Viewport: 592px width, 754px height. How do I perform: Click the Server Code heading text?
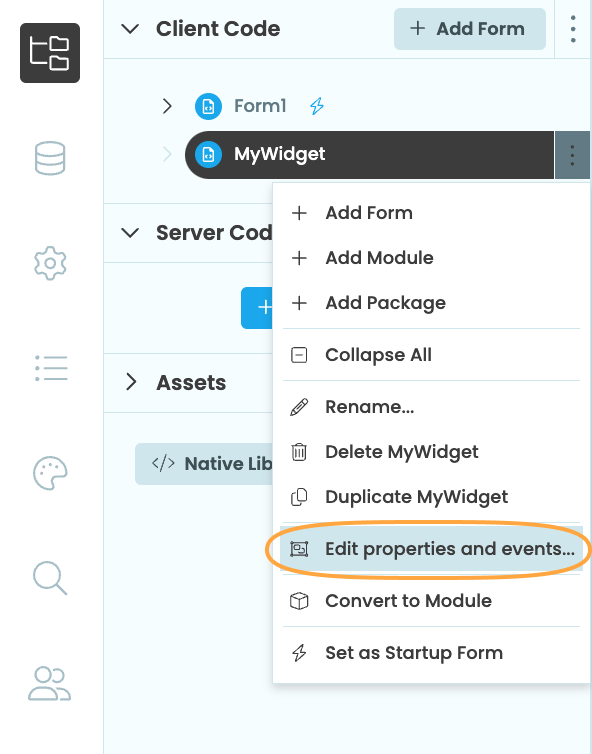214,233
